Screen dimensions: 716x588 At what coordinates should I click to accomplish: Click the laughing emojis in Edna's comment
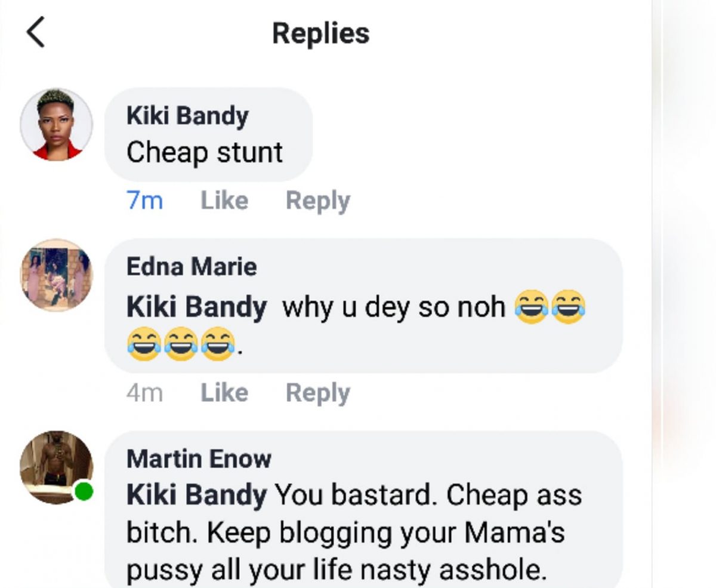pyautogui.click(x=180, y=344)
